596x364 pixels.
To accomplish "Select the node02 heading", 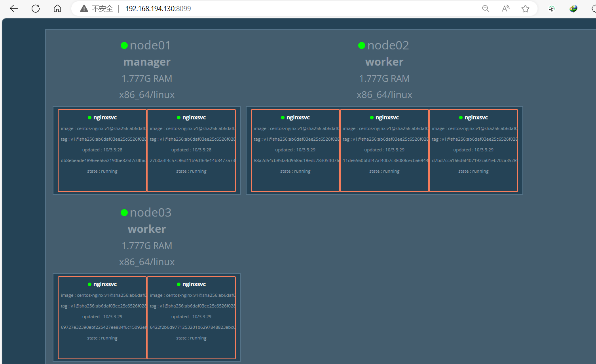I will tap(388, 45).
